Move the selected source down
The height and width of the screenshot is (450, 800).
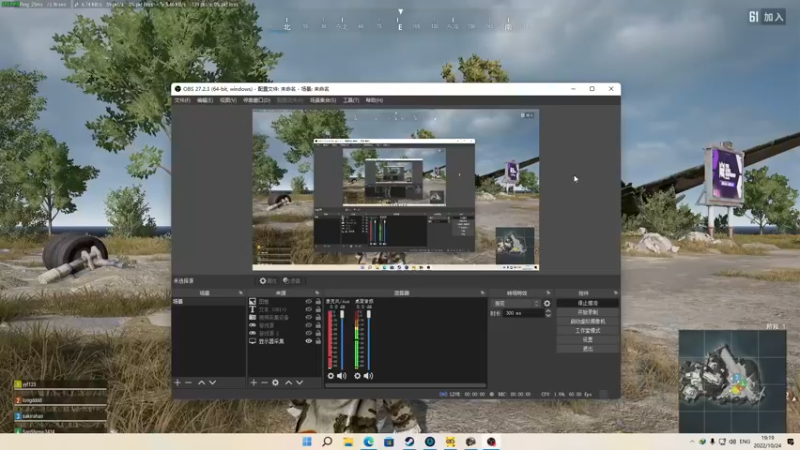(300, 382)
